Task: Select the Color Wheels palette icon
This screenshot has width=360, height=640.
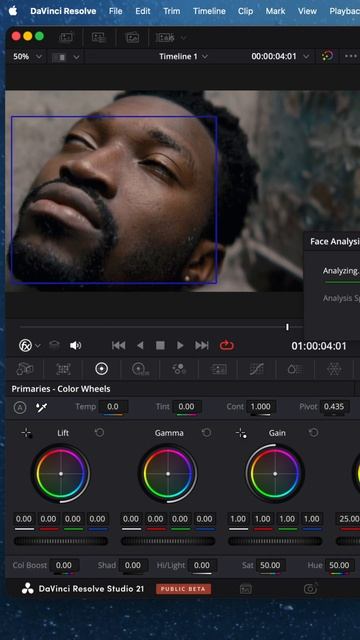Action: [101, 369]
